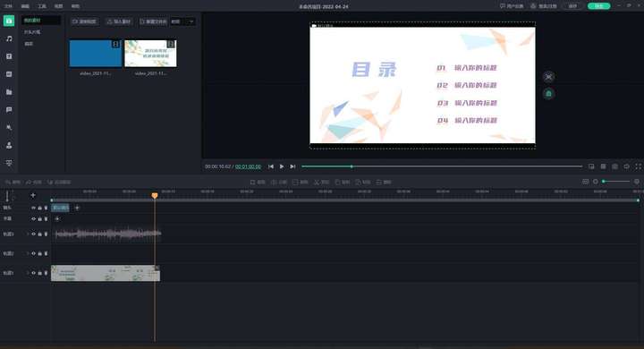
Task: Hide the empty middle track with eye icon
Action: [x=34, y=253]
